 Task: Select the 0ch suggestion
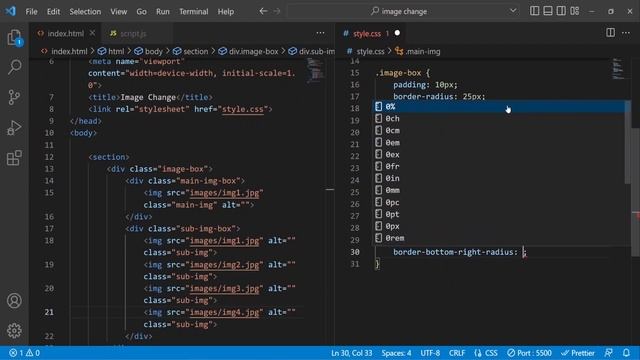(x=500, y=118)
